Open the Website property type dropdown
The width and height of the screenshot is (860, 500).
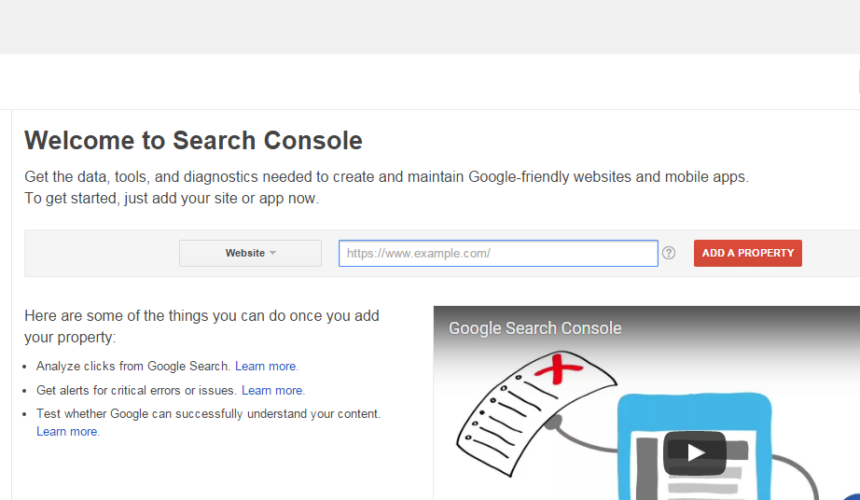coord(250,253)
